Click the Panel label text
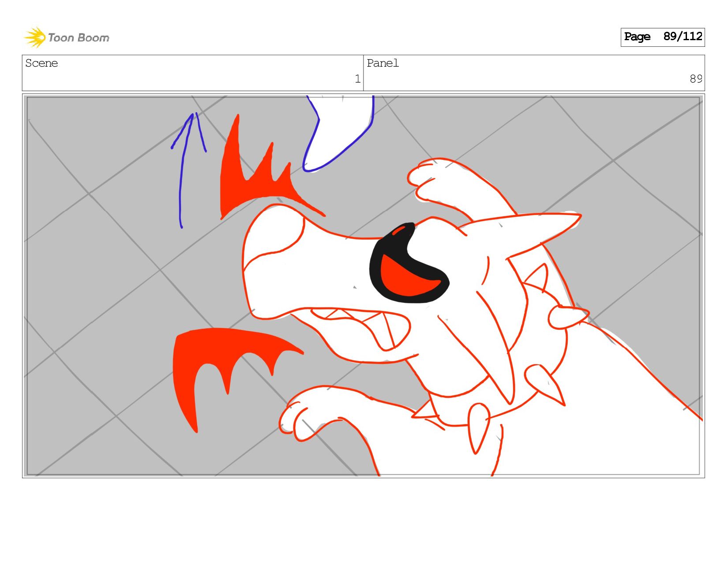This screenshot has width=728, height=563. (x=383, y=63)
